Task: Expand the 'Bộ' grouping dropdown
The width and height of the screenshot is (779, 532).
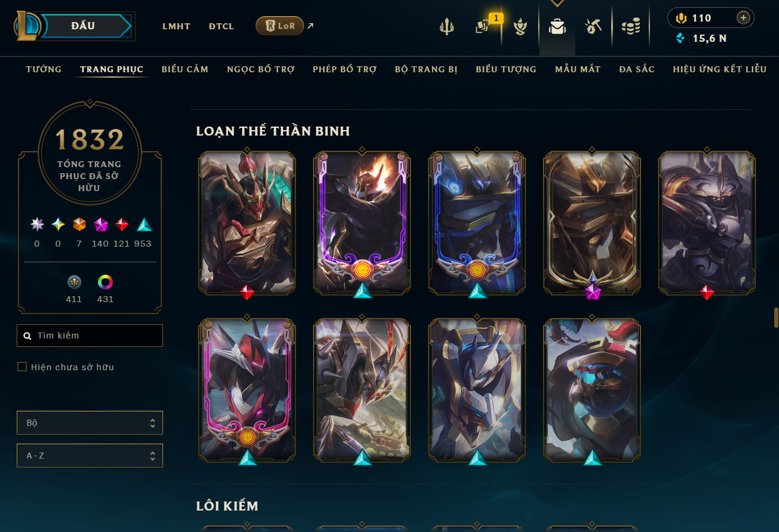Action: point(90,423)
